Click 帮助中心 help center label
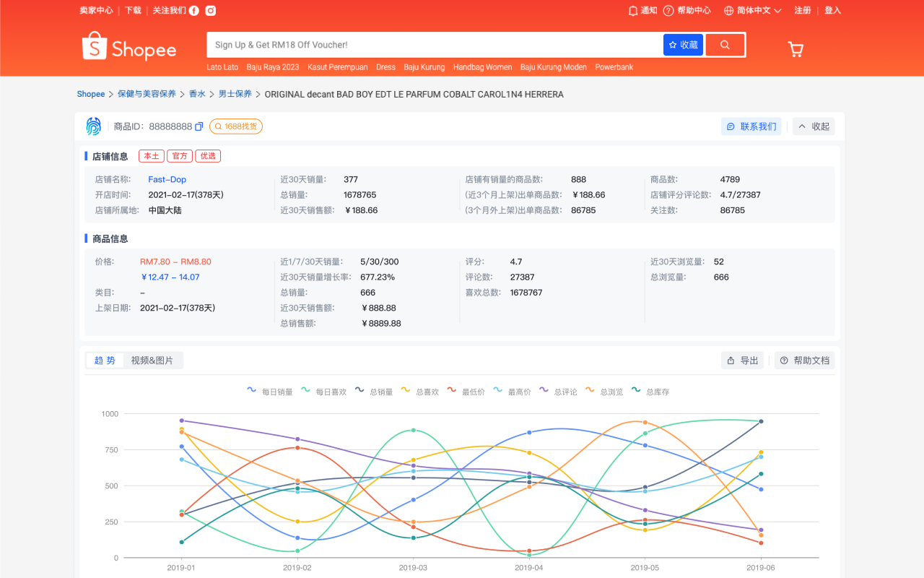Image resolution: width=924 pixels, height=578 pixels. click(694, 11)
